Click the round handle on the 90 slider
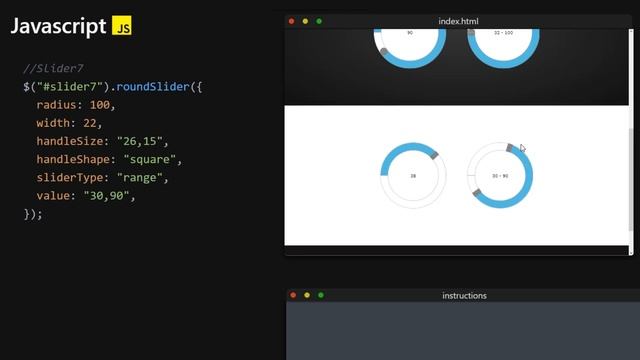Screen dimensions: 640x360 pyautogui.click(x=384, y=51)
